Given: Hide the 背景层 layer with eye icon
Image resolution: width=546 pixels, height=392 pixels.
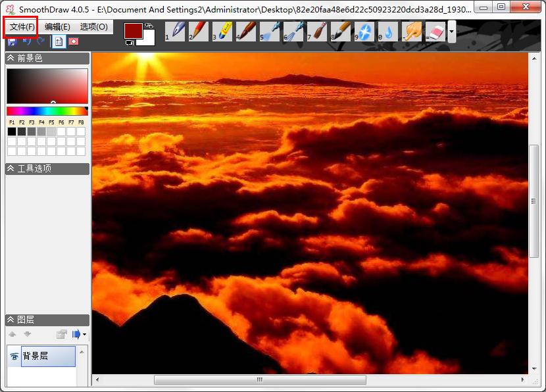Looking at the screenshot, I should (x=14, y=356).
